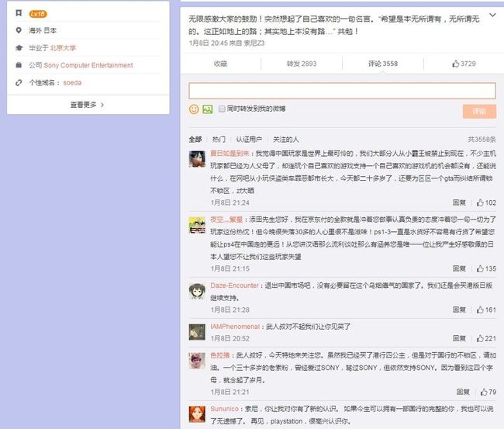Open IAMPhenomenal's avatar
This screenshot has width=504, height=429.
click(x=197, y=332)
